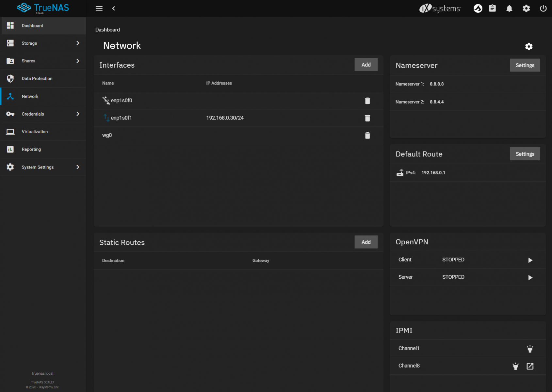
Task: Click Nameserver 1 value 8.8.8.8
Action: click(437, 84)
